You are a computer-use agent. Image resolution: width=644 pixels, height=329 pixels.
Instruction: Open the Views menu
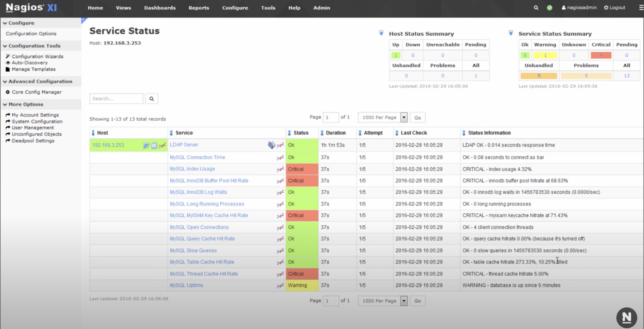tap(123, 8)
